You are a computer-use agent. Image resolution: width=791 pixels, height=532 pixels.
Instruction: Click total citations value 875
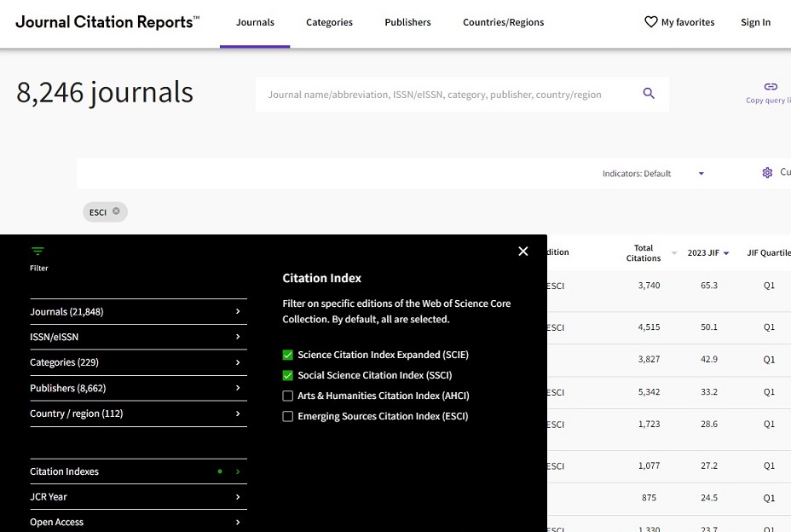(x=649, y=498)
